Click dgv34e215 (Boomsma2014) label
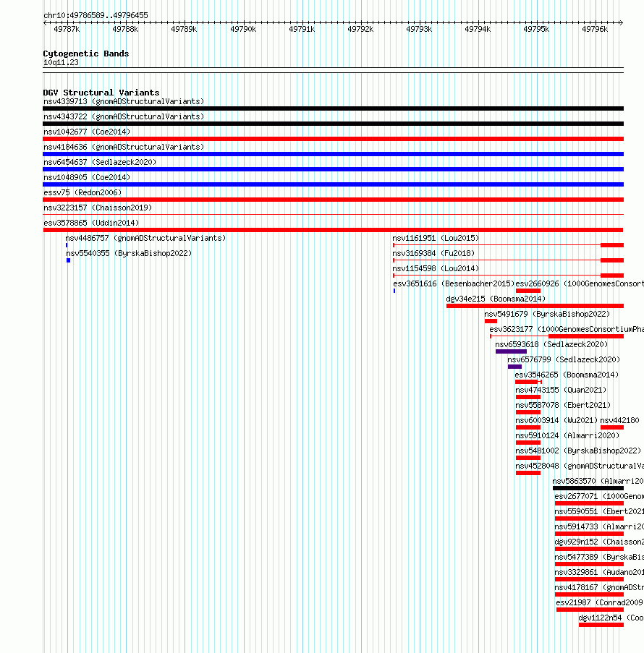This screenshot has height=653, width=644. coord(496,299)
